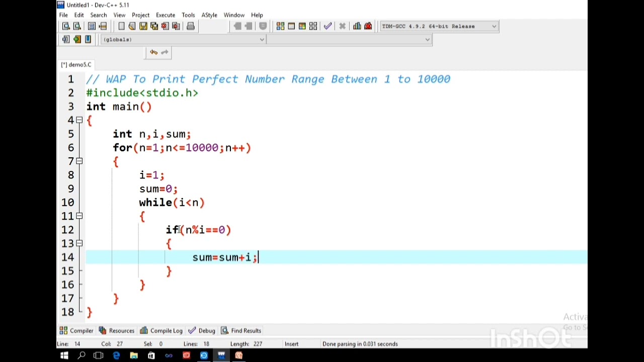Click the 'if(n%i==0)' code line
644x362 pixels.
click(x=198, y=230)
